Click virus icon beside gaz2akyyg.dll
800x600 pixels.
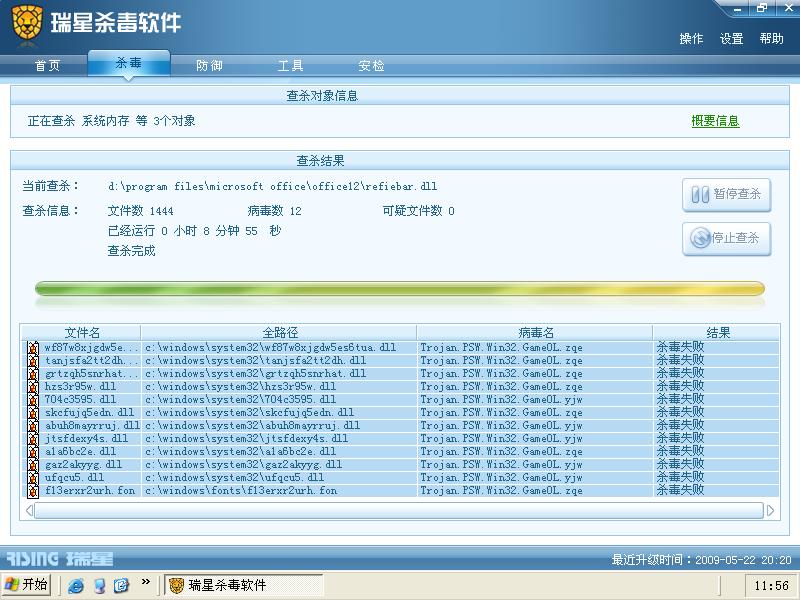[33, 465]
